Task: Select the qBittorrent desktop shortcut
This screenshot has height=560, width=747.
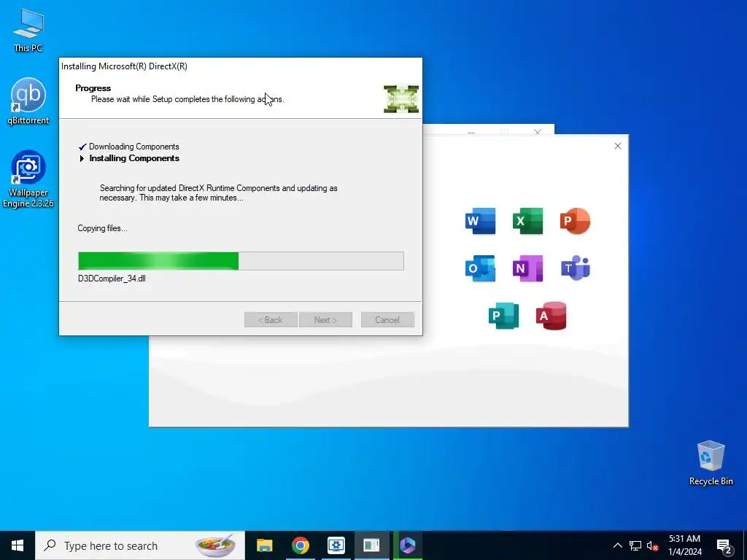Action: [x=28, y=101]
